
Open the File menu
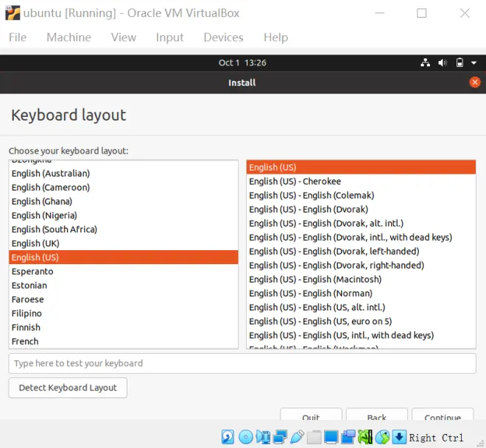point(18,38)
